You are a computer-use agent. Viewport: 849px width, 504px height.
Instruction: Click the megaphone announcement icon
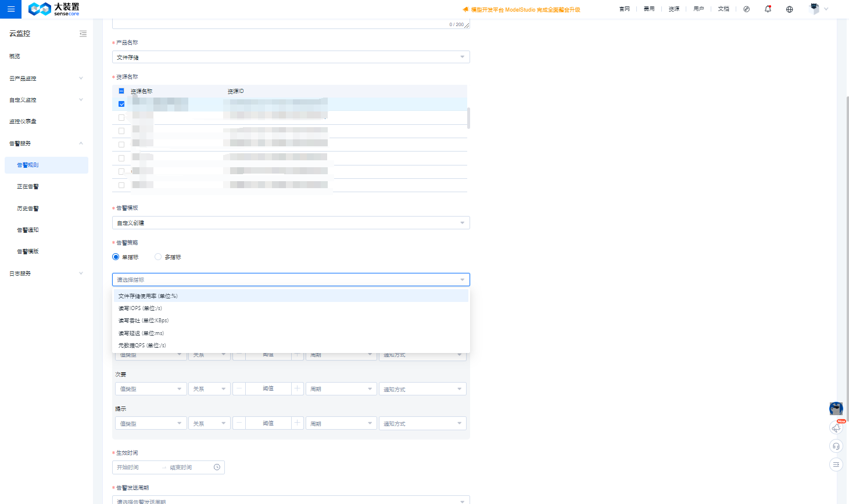[x=836, y=428]
